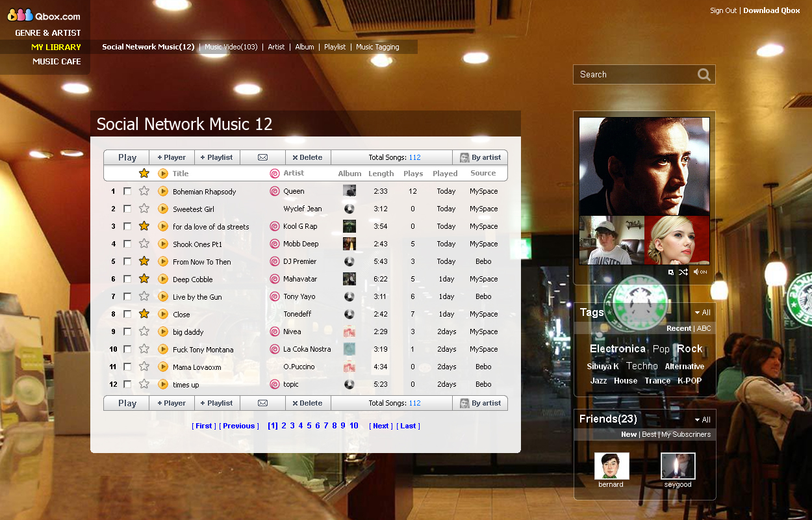Click the disc album icon for DJ Premier

349,261
